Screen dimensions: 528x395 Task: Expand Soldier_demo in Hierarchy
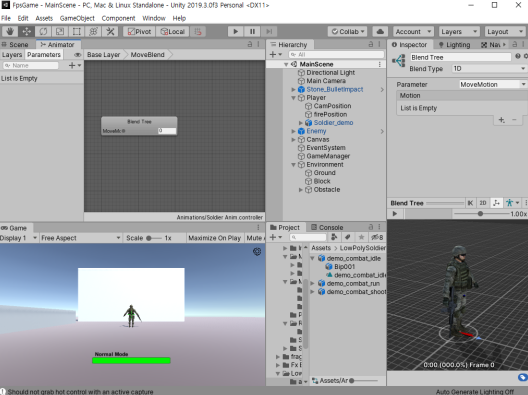(301, 123)
